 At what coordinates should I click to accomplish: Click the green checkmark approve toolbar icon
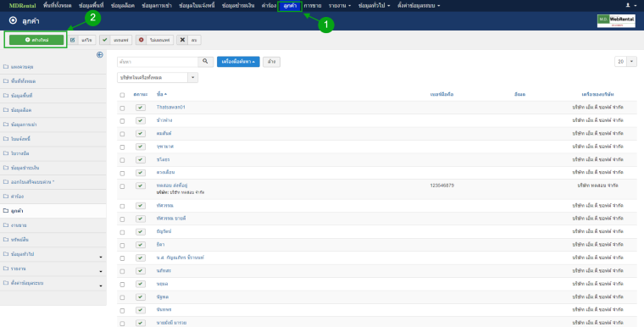[105, 40]
